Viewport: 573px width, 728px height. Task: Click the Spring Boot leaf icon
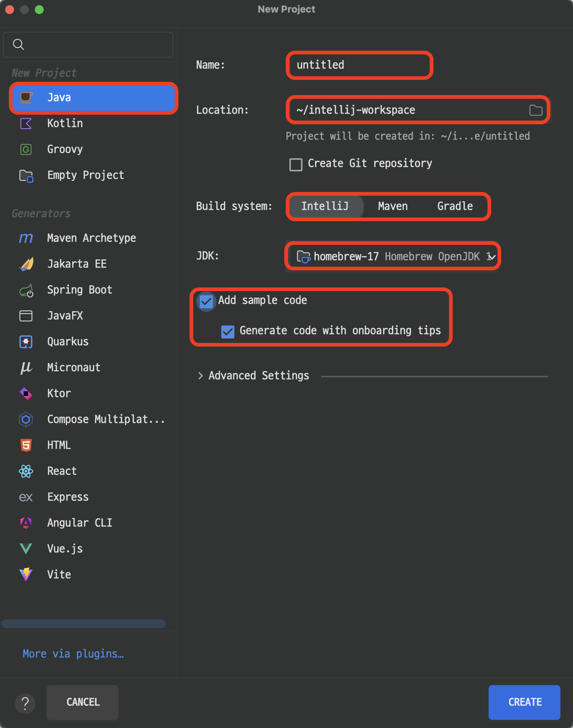[26, 290]
